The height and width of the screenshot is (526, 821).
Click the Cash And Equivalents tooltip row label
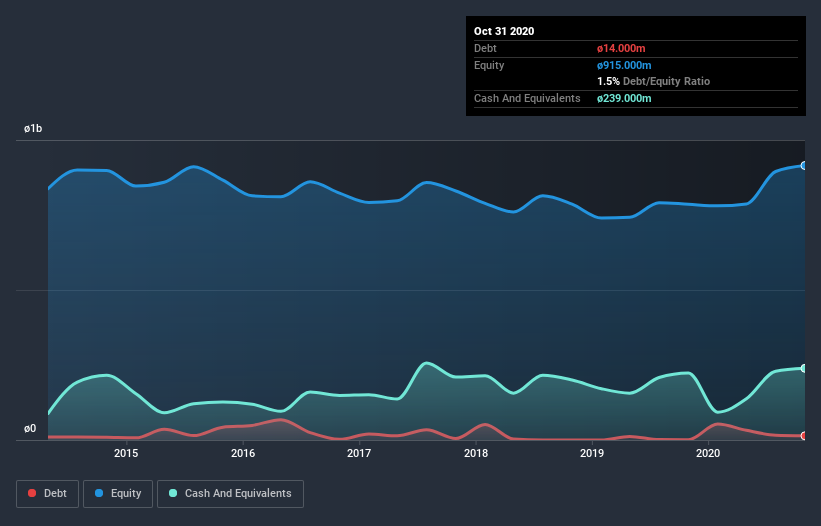(x=527, y=98)
